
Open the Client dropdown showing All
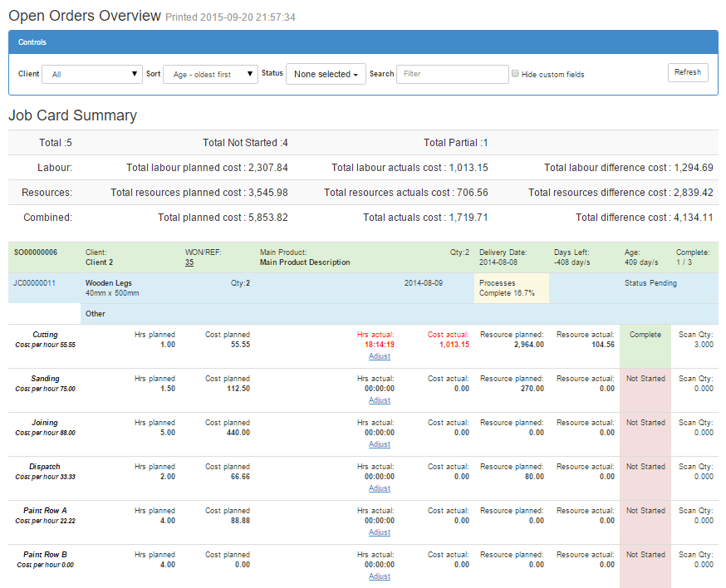click(x=92, y=74)
